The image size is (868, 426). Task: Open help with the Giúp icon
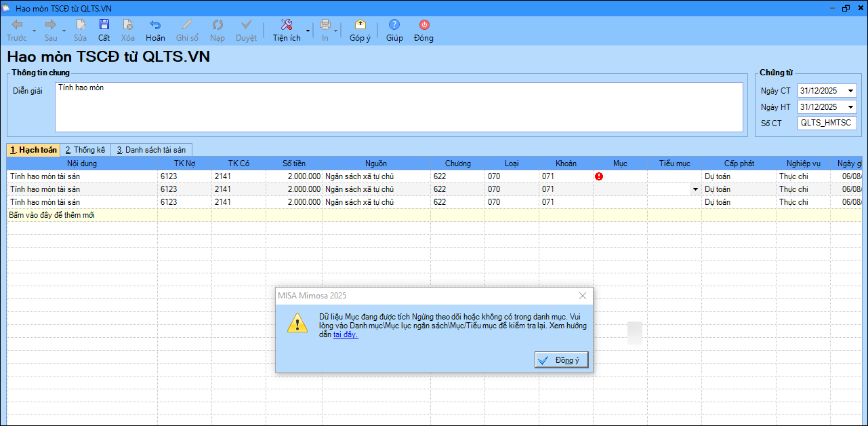[394, 24]
